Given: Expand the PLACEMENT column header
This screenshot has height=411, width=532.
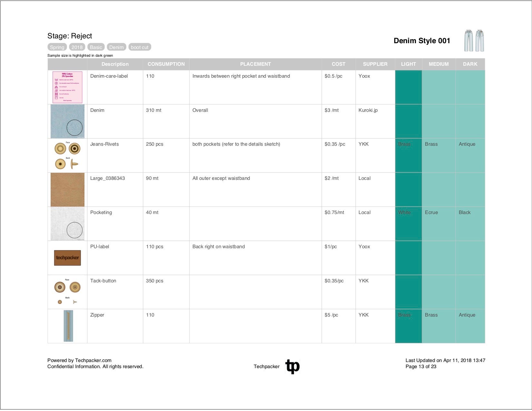Looking at the screenshot, I should (255, 64).
